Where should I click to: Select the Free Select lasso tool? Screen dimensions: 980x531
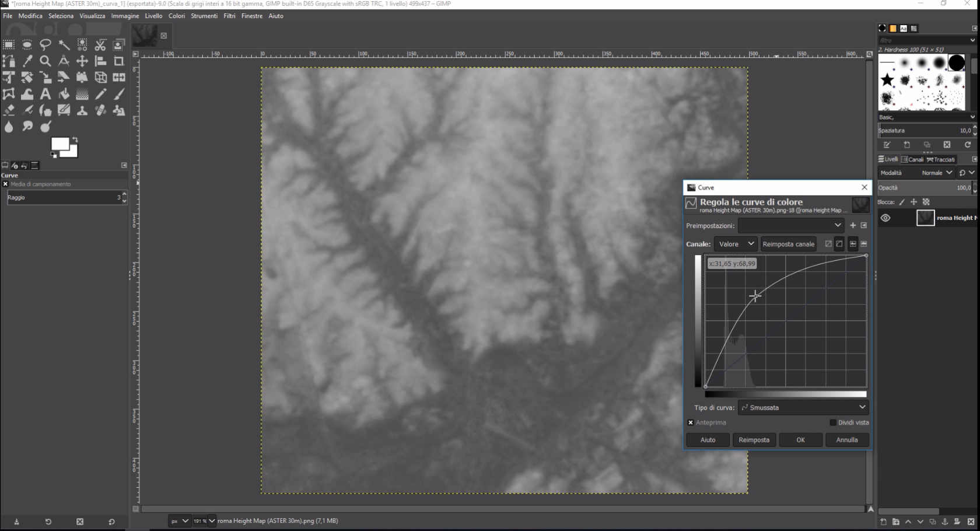45,44
